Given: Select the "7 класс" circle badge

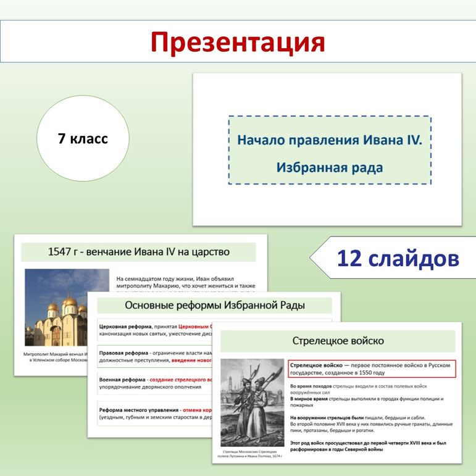Looking at the screenshot, I should (x=83, y=139).
